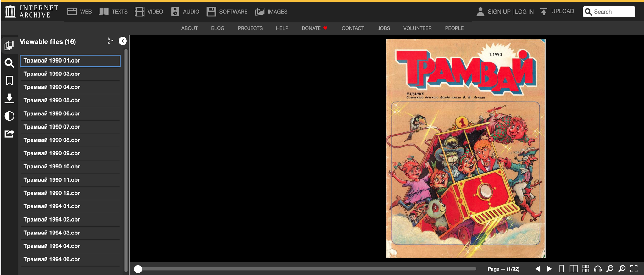Click the Upload button

point(557,11)
